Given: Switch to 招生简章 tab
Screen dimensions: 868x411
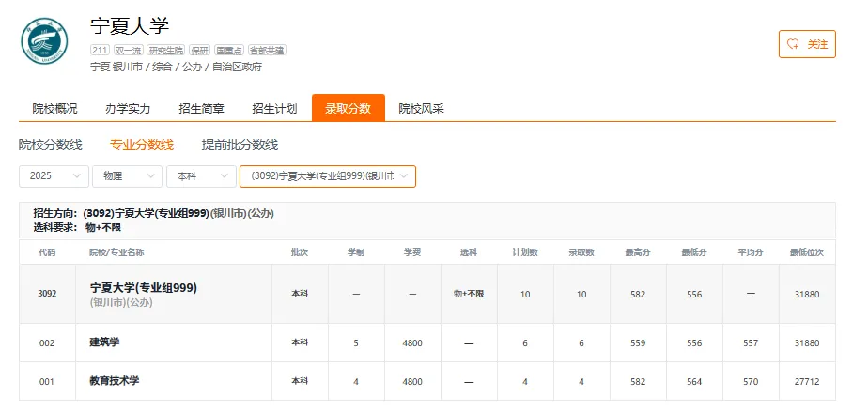Looking at the screenshot, I should click(x=201, y=109).
